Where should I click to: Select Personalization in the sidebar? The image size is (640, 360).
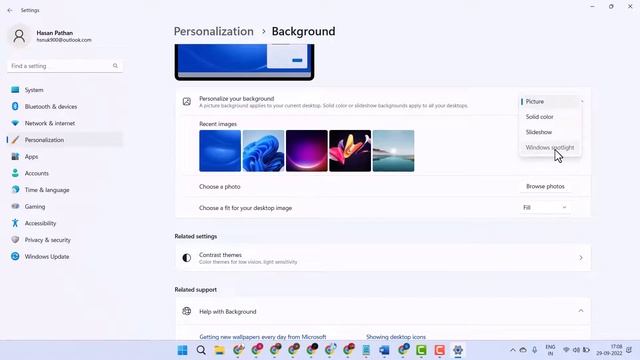pyautogui.click(x=65, y=140)
